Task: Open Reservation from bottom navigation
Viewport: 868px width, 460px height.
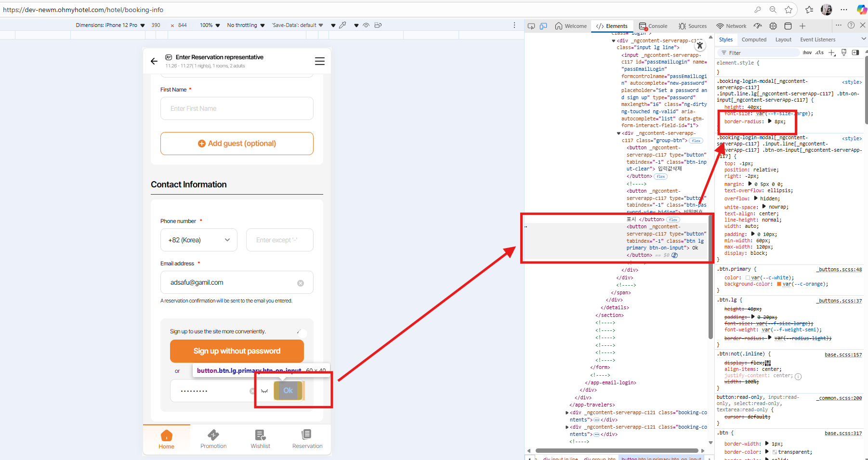Action: coord(307,439)
